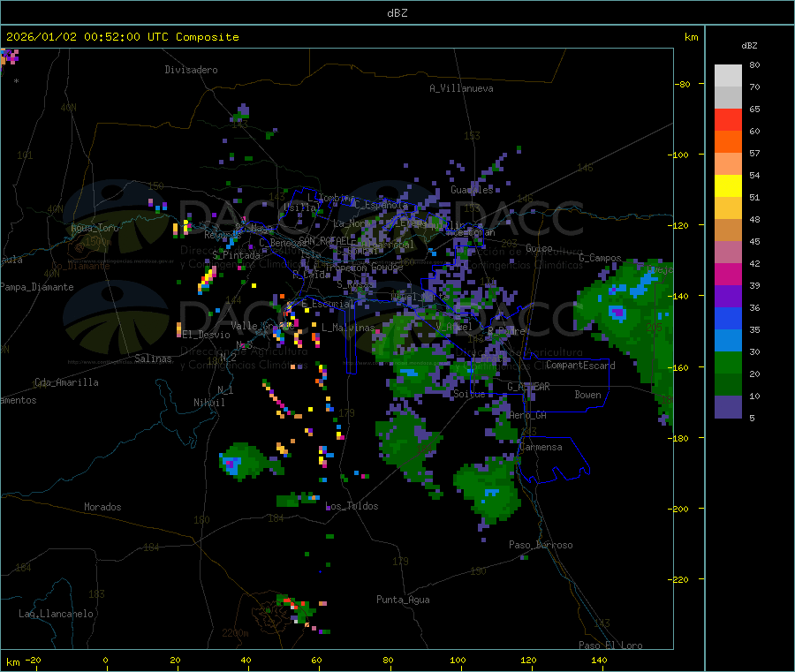This screenshot has width=795, height=672.
Task: Click the Lag.Llancanelo map label
Action: click(x=57, y=614)
